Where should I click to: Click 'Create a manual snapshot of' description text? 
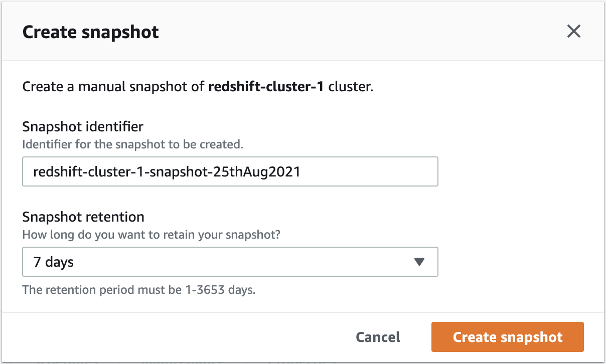tap(114, 87)
